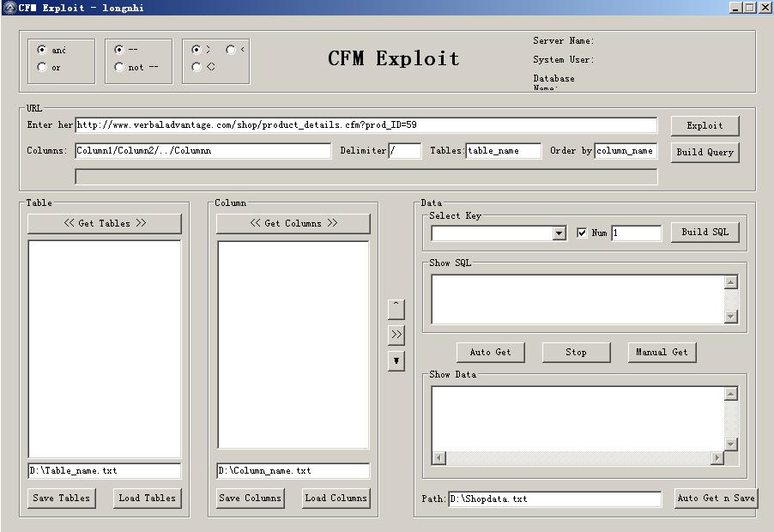This screenshot has width=774, height=532.
Task: Click the move-up caret button
Action: pos(396,308)
